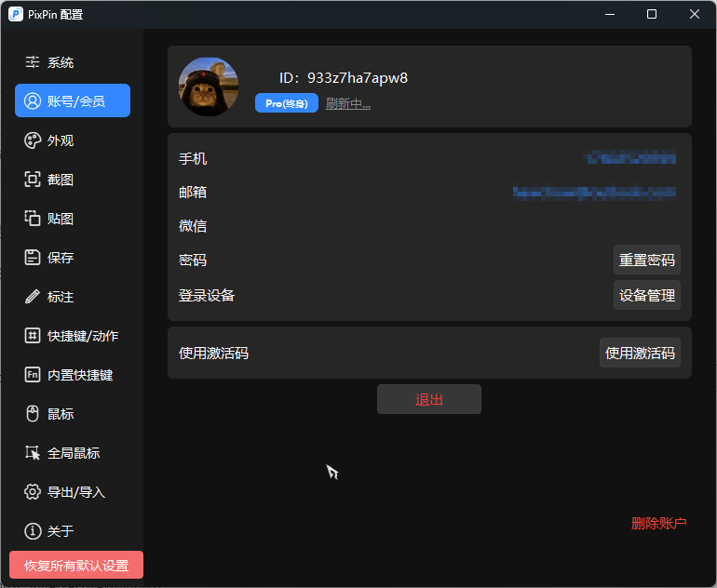This screenshot has height=588, width=717.
Task: Click the Mouse icon in sidebar
Action: coord(33,414)
